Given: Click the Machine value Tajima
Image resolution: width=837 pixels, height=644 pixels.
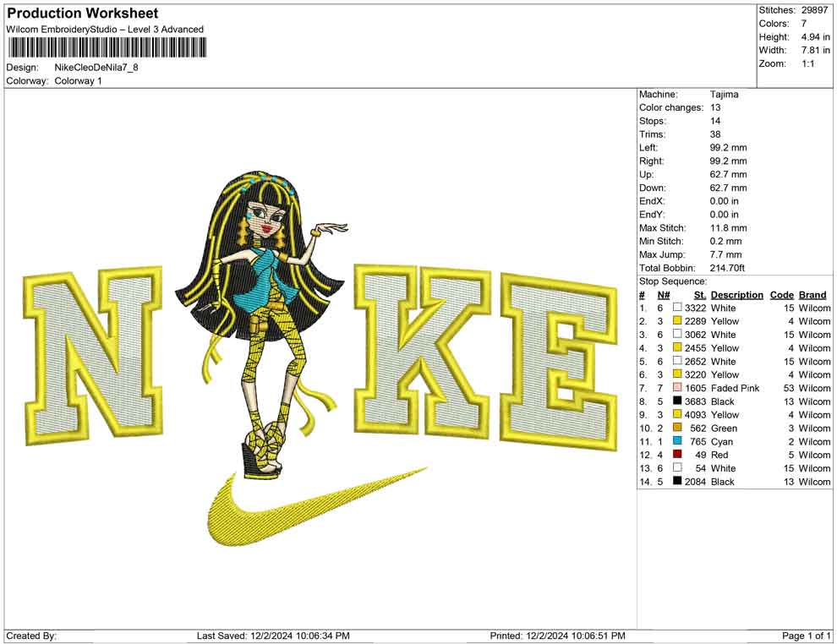Looking at the screenshot, I should [x=725, y=95].
